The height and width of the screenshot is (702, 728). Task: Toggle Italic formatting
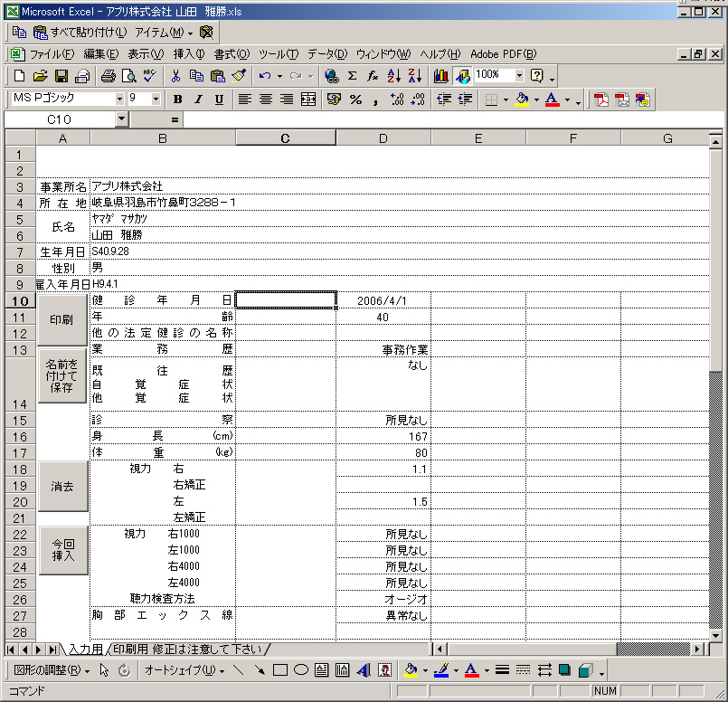point(198,100)
